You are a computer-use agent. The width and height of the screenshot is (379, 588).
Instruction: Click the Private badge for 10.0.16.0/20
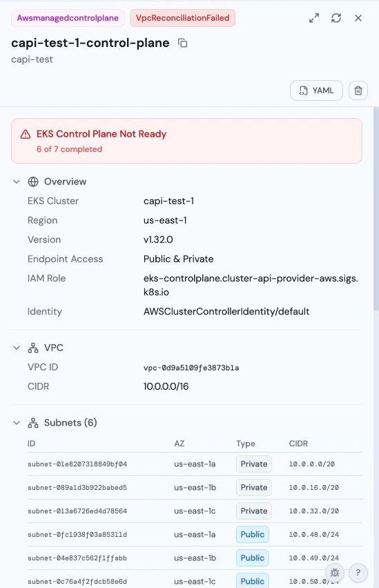254,488
